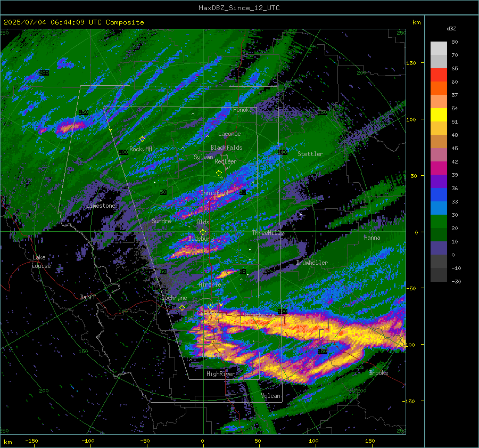Image resolution: width=479 pixels, height=448 pixels.
Task: Select the HighRiver city label
Action: [x=221, y=374]
